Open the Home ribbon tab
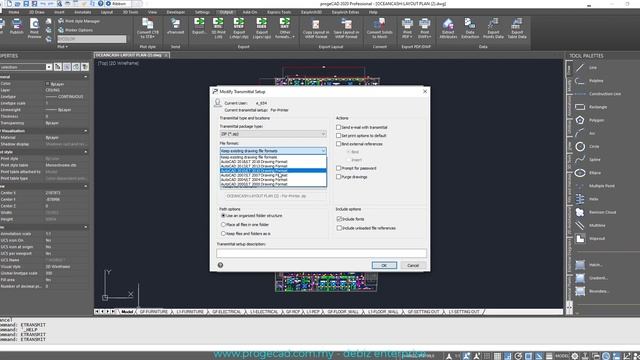This screenshot has width=640, height=360. tap(14, 12)
